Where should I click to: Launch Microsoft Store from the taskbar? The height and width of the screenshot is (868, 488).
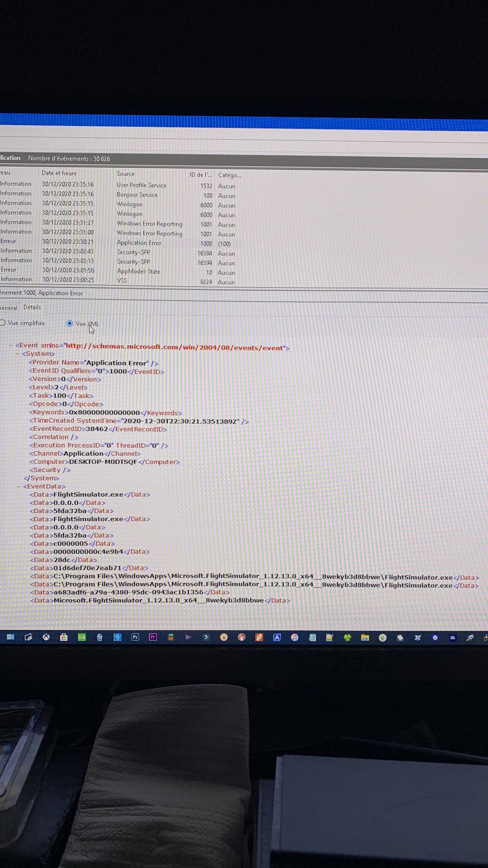pyautogui.click(x=64, y=637)
